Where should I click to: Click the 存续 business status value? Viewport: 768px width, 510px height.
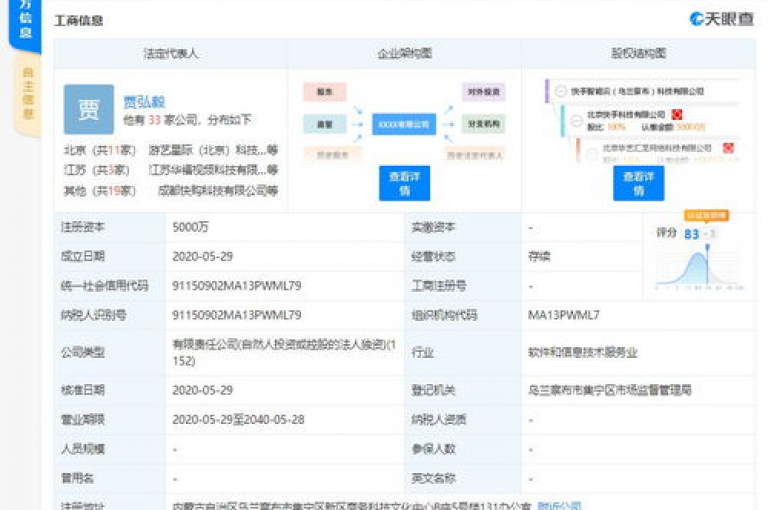click(x=539, y=256)
